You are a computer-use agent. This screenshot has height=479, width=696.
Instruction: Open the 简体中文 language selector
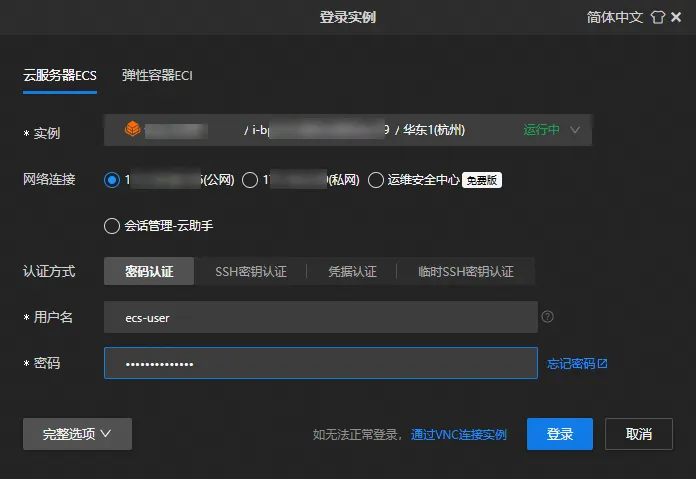click(x=615, y=17)
